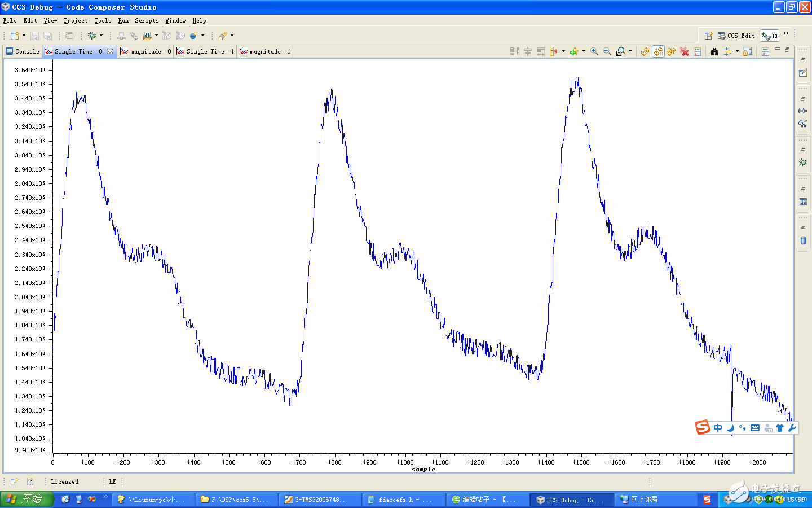Click the graph zoom in magnifier
Screen dimensions: 812x508
click(594, 51)
